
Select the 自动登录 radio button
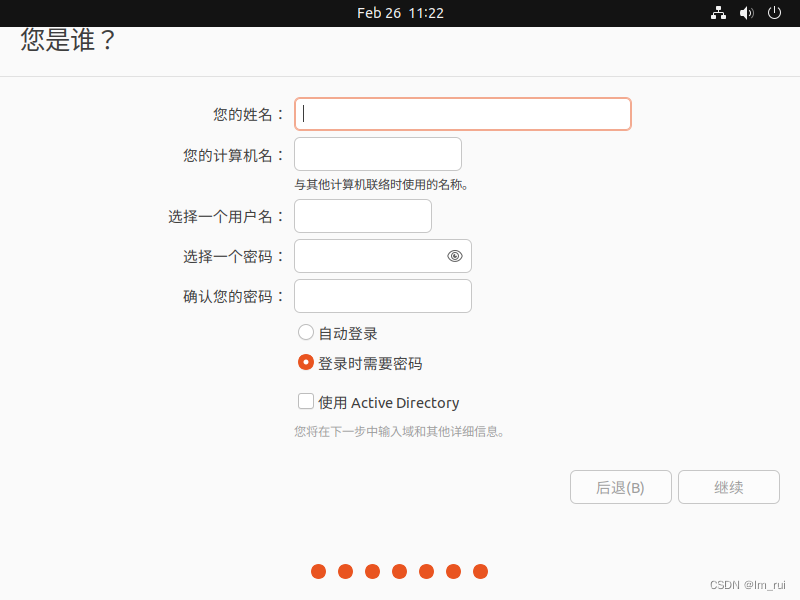306,333
